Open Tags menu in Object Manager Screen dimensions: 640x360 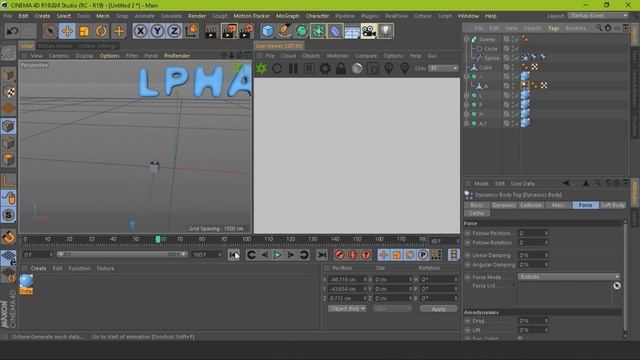(x=553, y=28)
